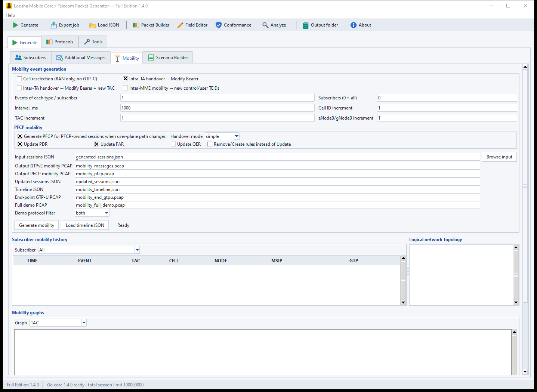Click the Subscribers people icon
Viewport: 537px width, 392px height.
tap(18, 58)
